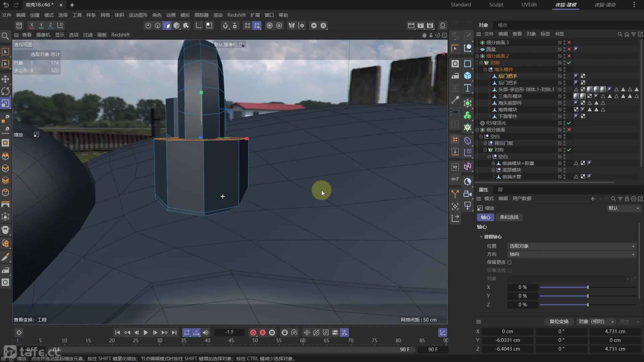Viewport: 644px width, 362px height.
Task: Open the 网格 menu
Action: 105,15
